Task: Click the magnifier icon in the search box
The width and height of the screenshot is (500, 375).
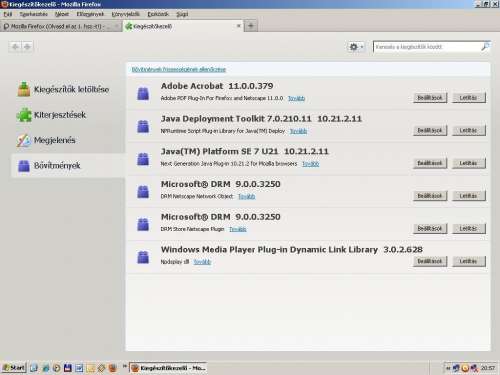Action: click(485, 47)
